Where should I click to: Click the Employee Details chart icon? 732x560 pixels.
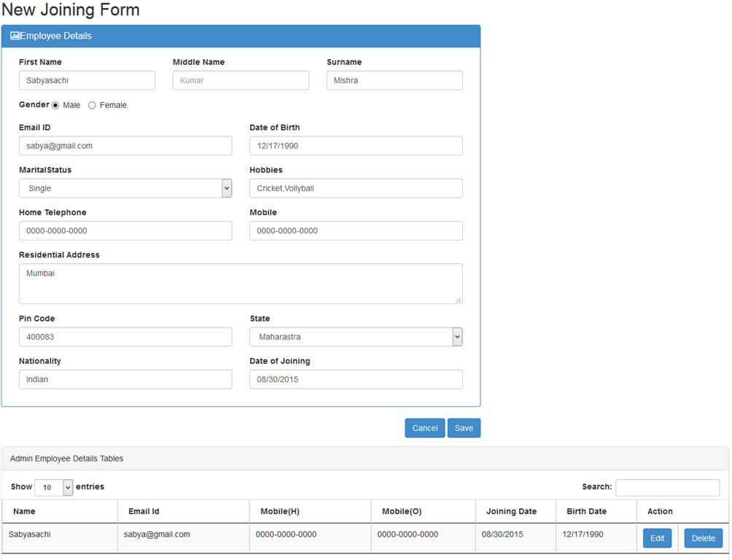point(15,36)
